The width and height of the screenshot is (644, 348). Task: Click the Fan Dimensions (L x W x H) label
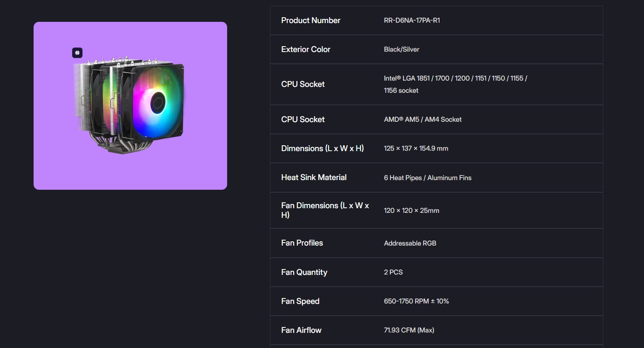pos(325,210)
